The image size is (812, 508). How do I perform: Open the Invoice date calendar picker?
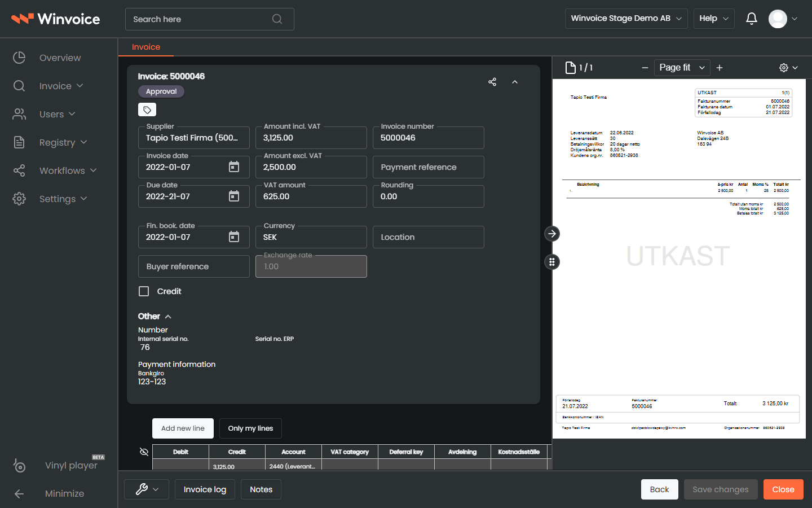[234, 167]
